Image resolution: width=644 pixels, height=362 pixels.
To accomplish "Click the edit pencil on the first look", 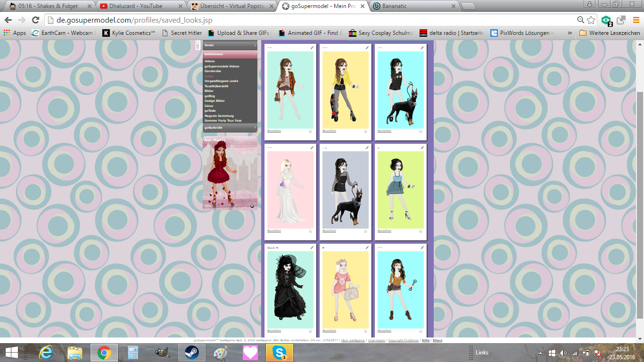I will (x=312, y=48).
